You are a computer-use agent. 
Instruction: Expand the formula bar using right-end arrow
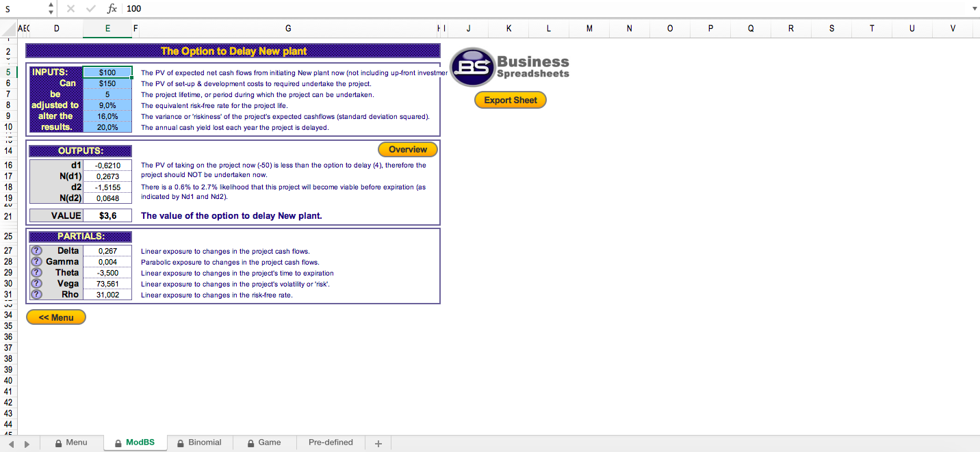(974, 8)
